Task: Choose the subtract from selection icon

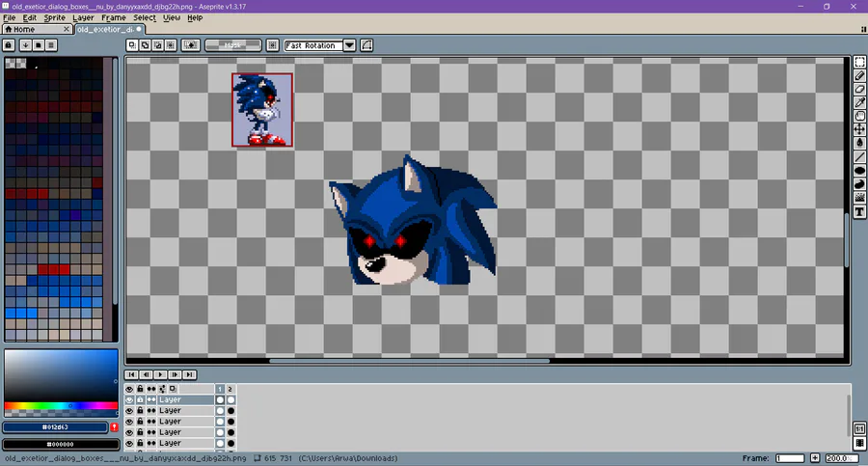Action: [158, 45]
